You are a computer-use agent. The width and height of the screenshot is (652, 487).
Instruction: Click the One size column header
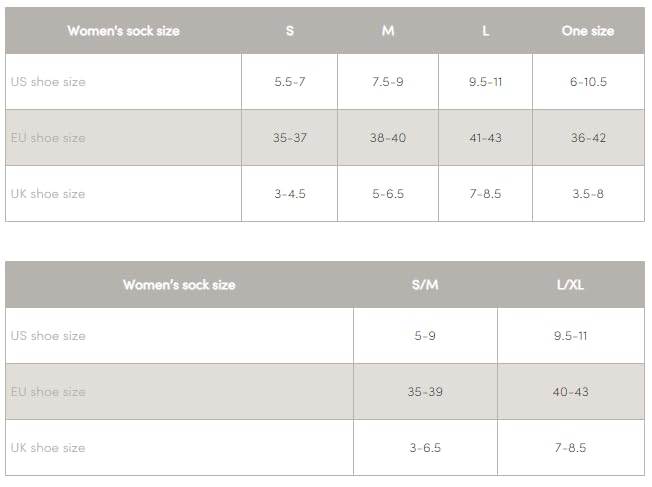coord(588,31)
